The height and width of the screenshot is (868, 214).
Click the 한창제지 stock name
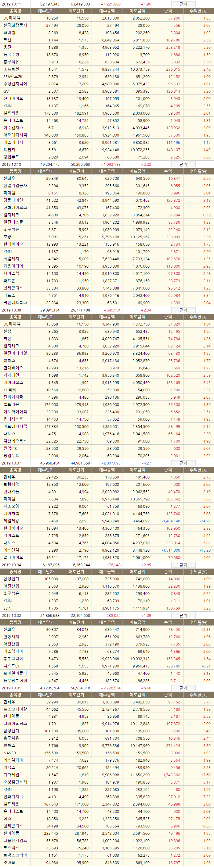[11, 636]
